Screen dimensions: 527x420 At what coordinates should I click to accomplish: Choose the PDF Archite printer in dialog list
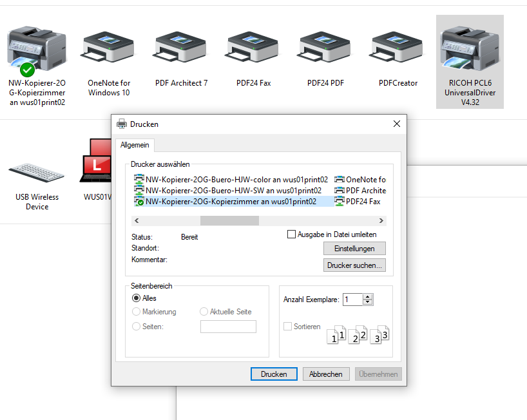(360, 191)
